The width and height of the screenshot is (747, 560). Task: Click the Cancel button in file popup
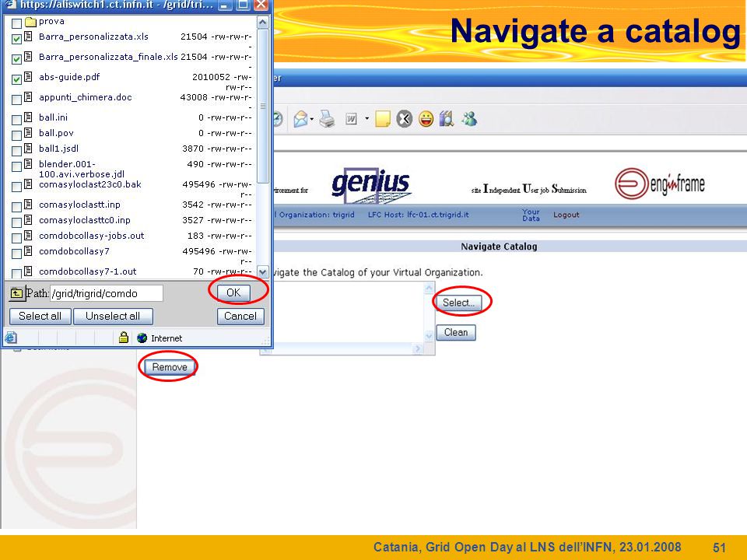pos(240,317)
